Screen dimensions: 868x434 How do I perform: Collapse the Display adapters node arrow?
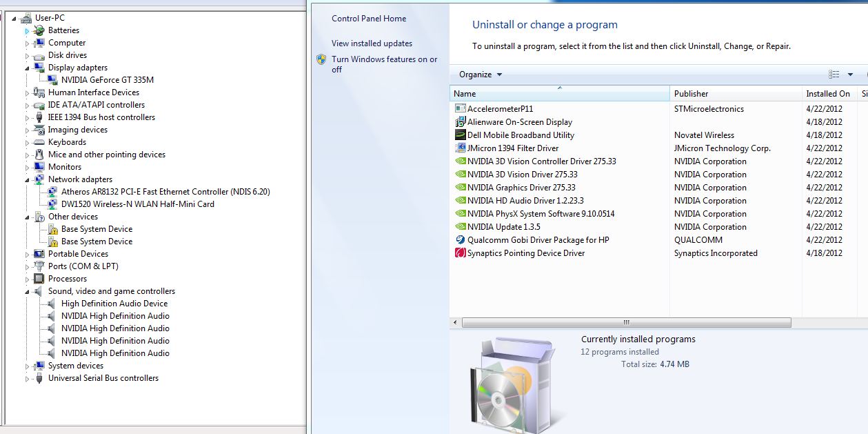tap(28, 68)
